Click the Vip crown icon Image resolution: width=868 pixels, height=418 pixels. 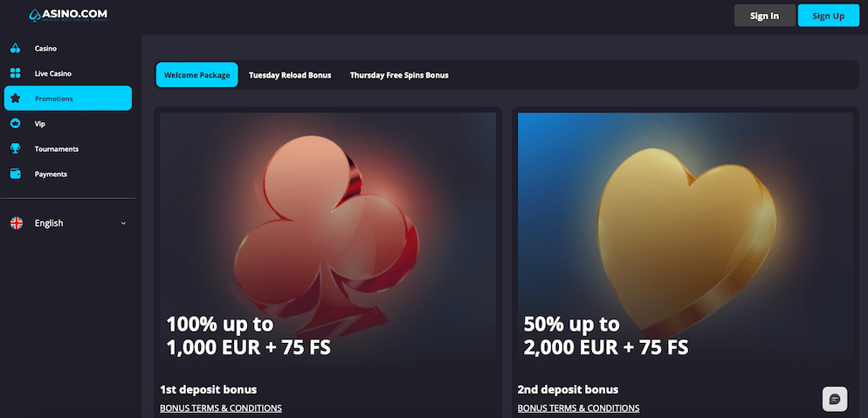(x=16, y=123)
